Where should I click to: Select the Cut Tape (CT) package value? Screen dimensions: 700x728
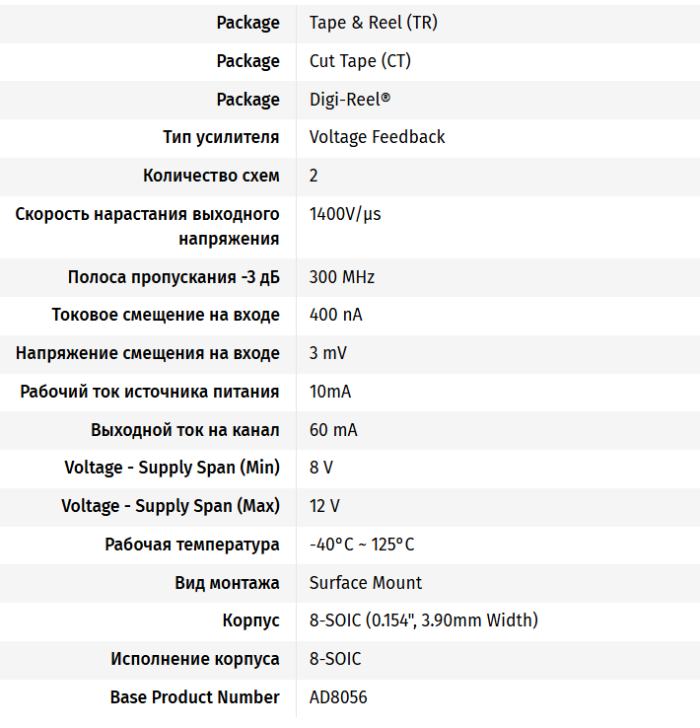point(360,61)
